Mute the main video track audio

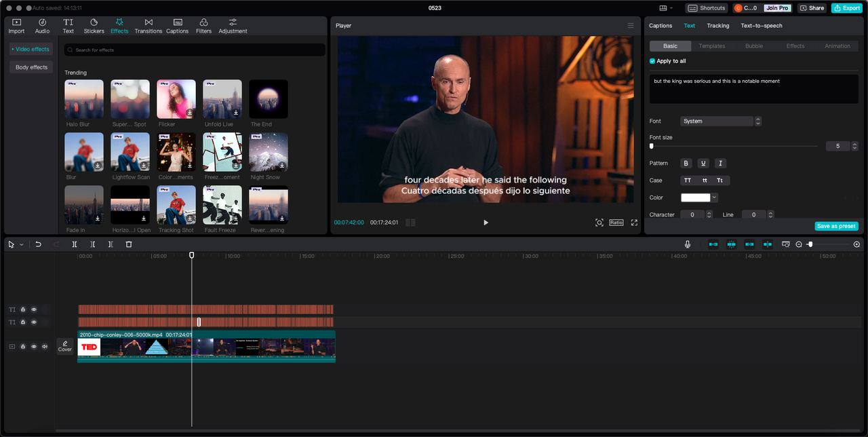point(45,347)
